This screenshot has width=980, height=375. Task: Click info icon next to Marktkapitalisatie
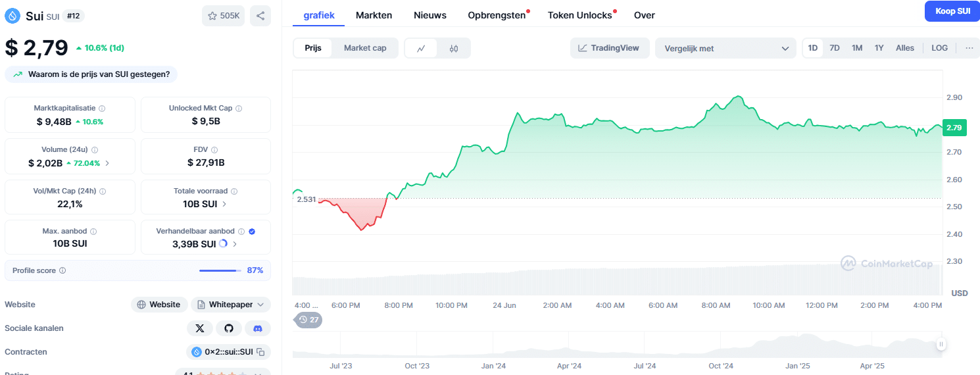[x=102, y=109]
